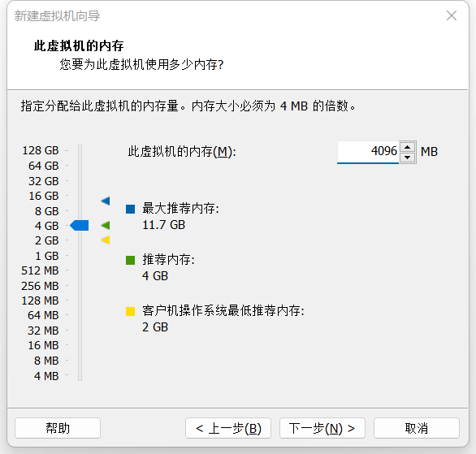The width and height of the screenshot is (476, 454).
Task: Click the blue square legend for 最大推荐内存
Action: pyautogui.click(x=130, y=209)
